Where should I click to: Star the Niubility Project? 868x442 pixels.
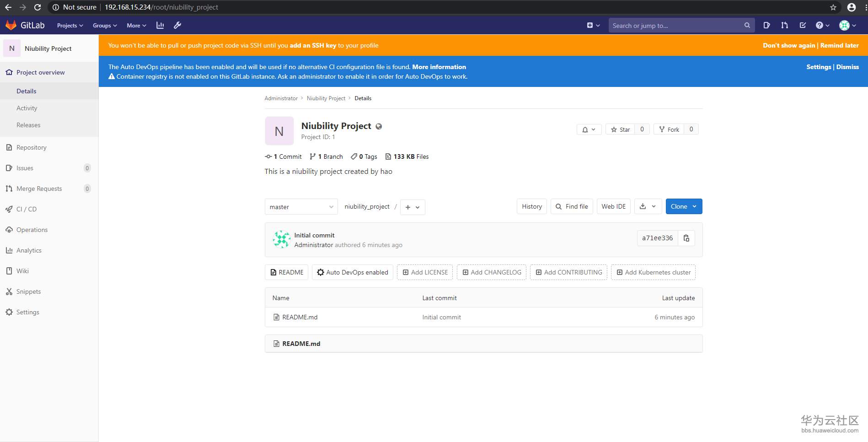click(620, 129)
